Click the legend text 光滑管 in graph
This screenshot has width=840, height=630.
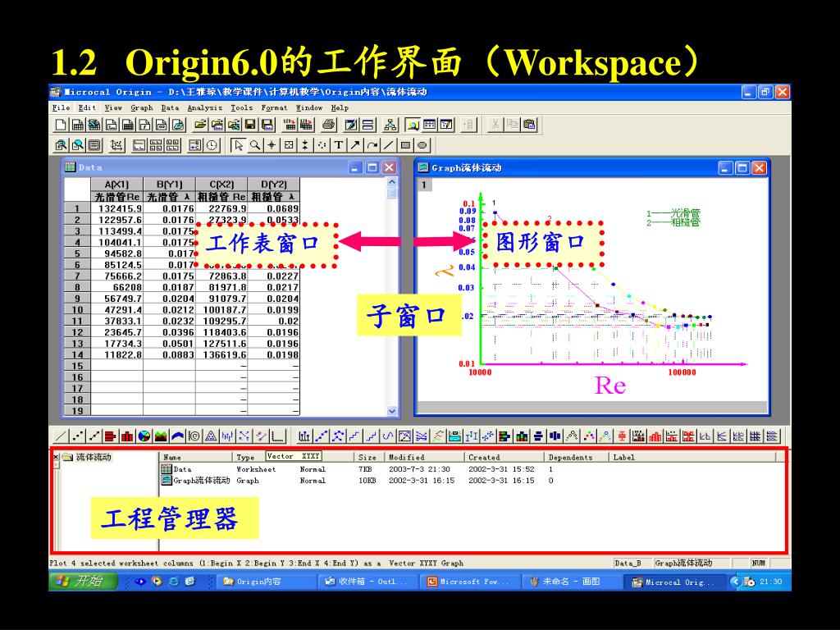click(x=685, y=213)
